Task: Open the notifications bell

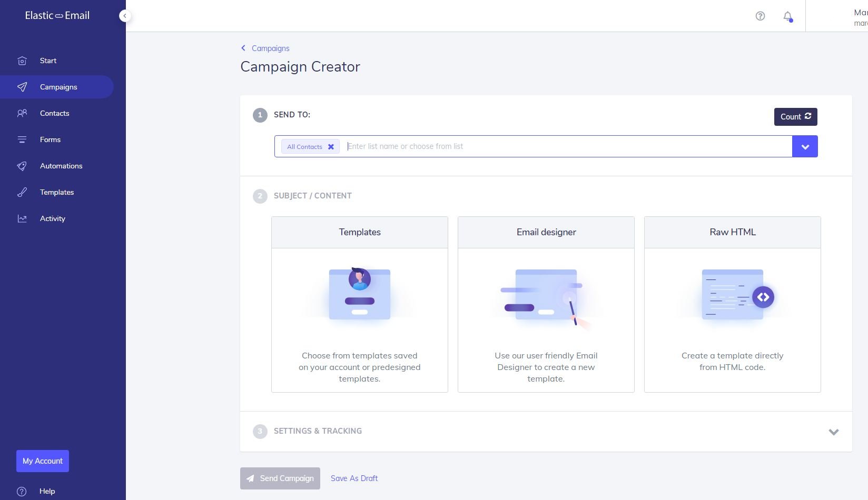Action: tap(787, 16)
